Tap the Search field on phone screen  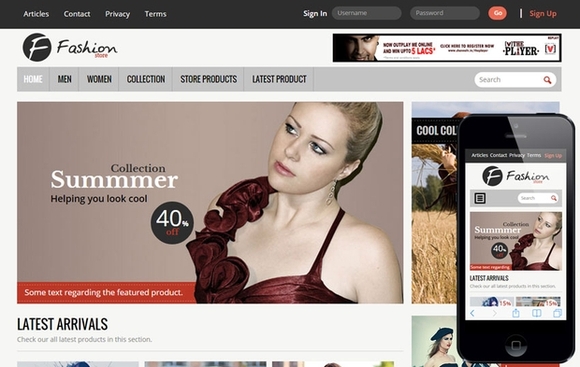pos(537,198)
